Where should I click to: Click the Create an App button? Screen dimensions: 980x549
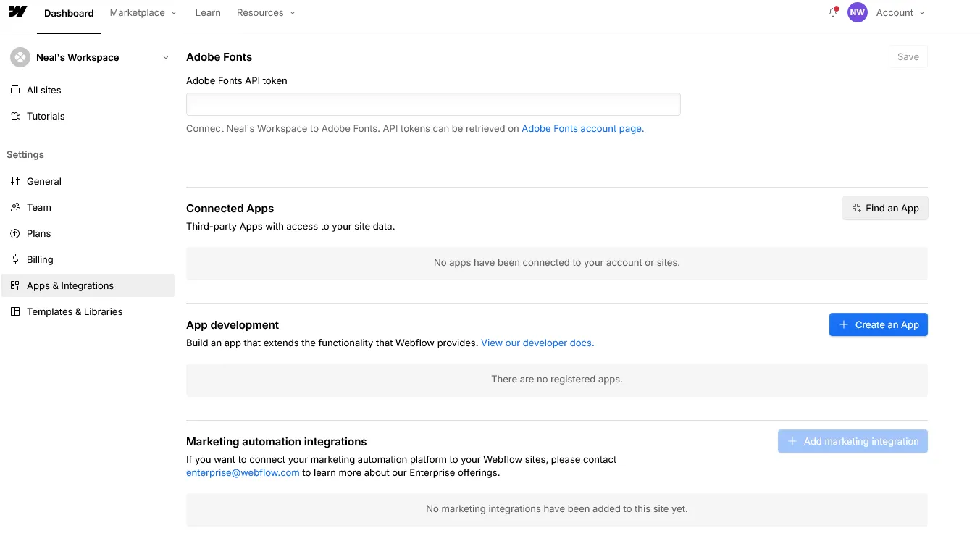point(878,324)
